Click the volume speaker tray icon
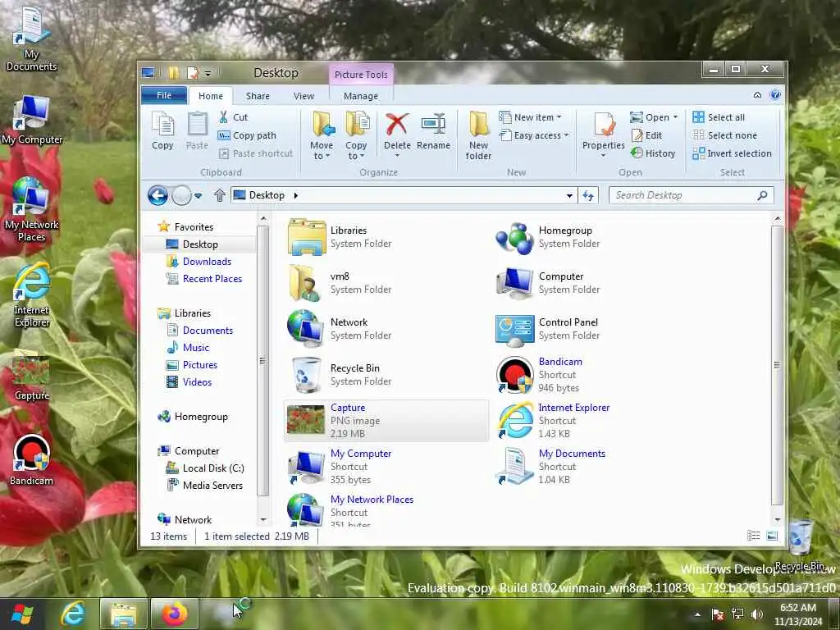Screen dimensions: 840x630 pyautogui.click(x=757, y=614)
